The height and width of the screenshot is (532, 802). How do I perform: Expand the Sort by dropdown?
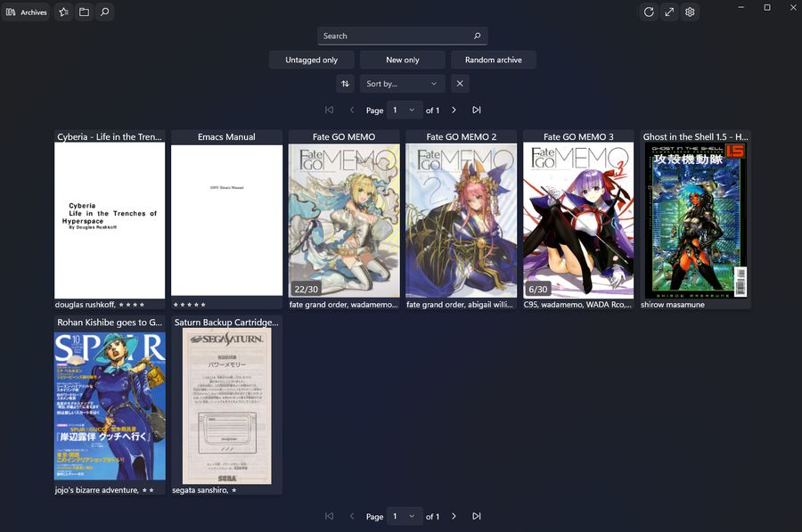pyautogui.click(x=403, y=84)
